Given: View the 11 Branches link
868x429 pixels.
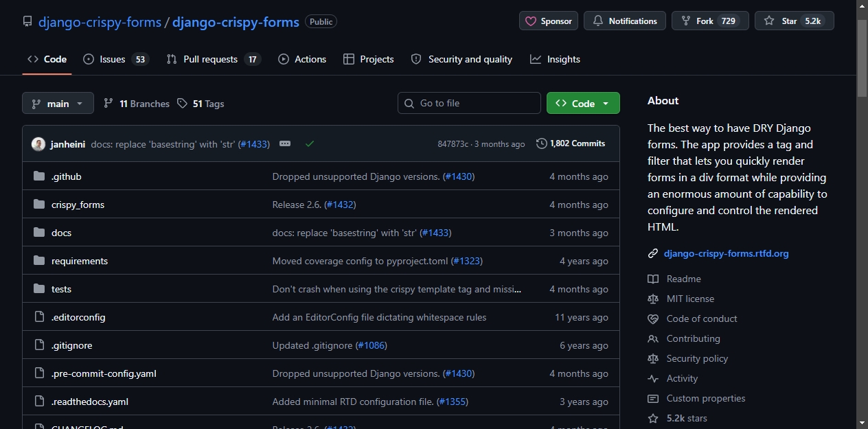Looking at the screenshot, I should [137, 104].
